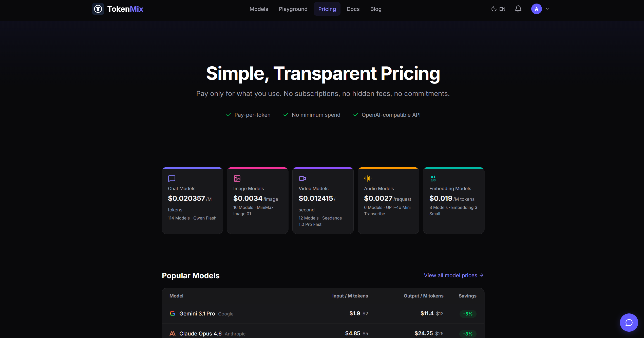The image size is (644, 338).
Task: Click the Embedding Models binary icon
Action: tap(433, 178)
